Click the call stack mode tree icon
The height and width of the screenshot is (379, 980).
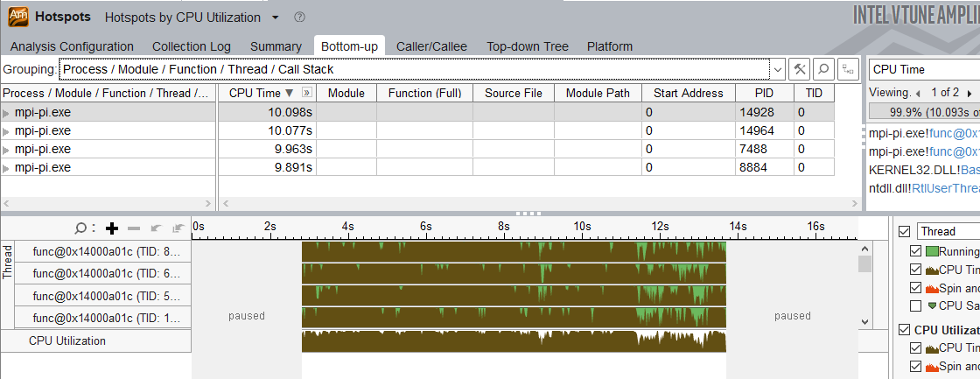[x=848, y=69]
